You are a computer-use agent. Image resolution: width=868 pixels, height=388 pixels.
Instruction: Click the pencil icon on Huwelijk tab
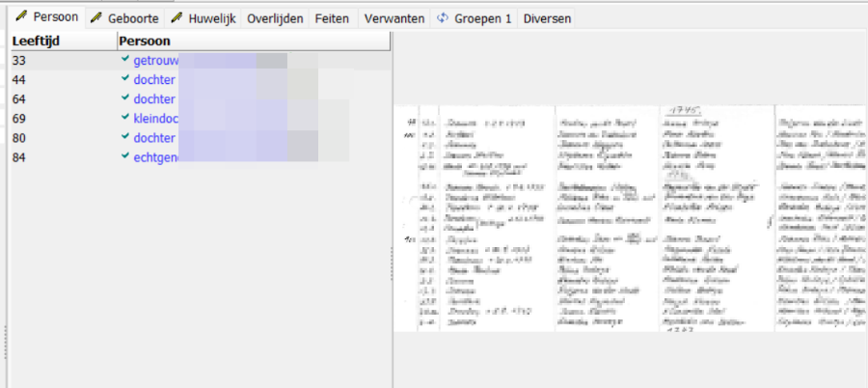[x=176, y=18]
